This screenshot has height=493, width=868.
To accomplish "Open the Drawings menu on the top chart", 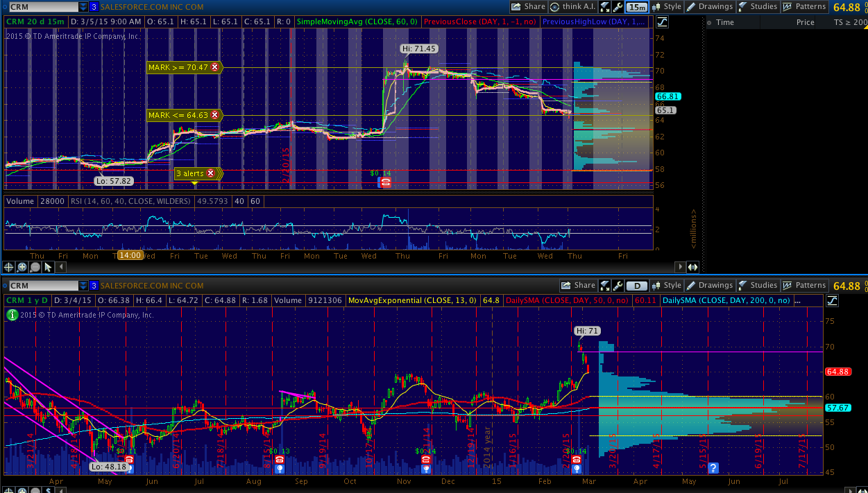I will [x=710, y=6].
